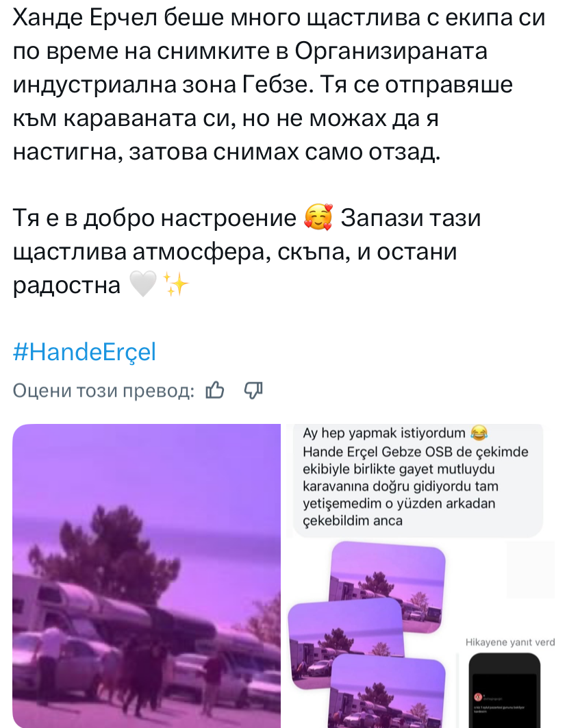The height and width of the screenshot is (728, 567).
Task: Tap the middle small purple photo card
Action: pos(346,643)
